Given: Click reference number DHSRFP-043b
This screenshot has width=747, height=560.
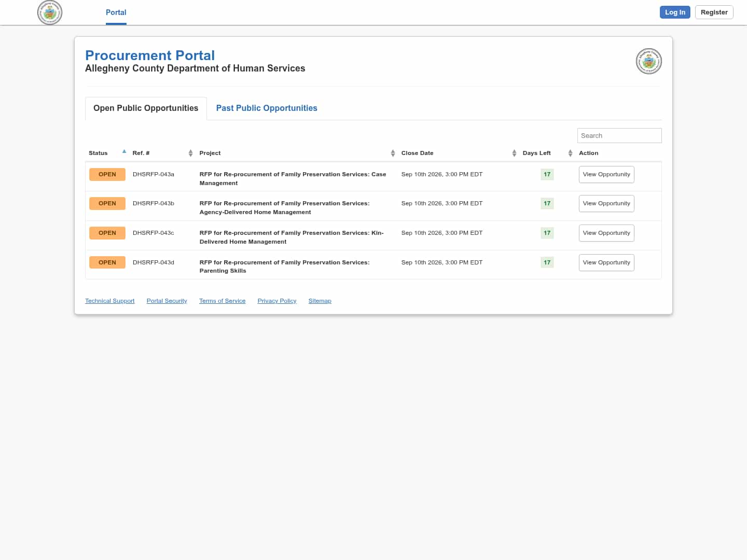Looking at the screenshot, I should [154, 203].
